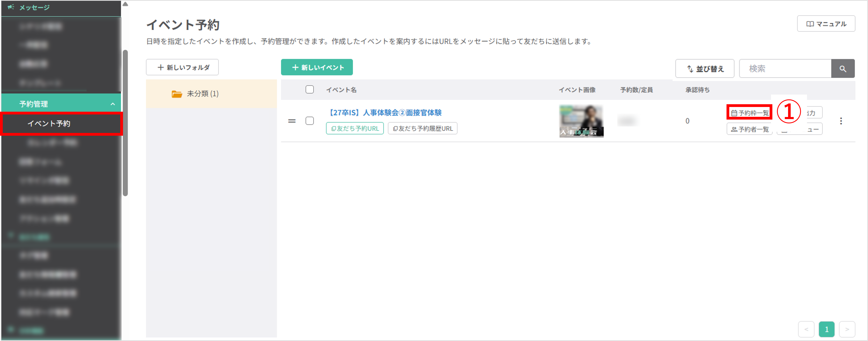868x341 pixels.
Task: Copy the 友だち予約履歴URL link
Action: point(422,128)
